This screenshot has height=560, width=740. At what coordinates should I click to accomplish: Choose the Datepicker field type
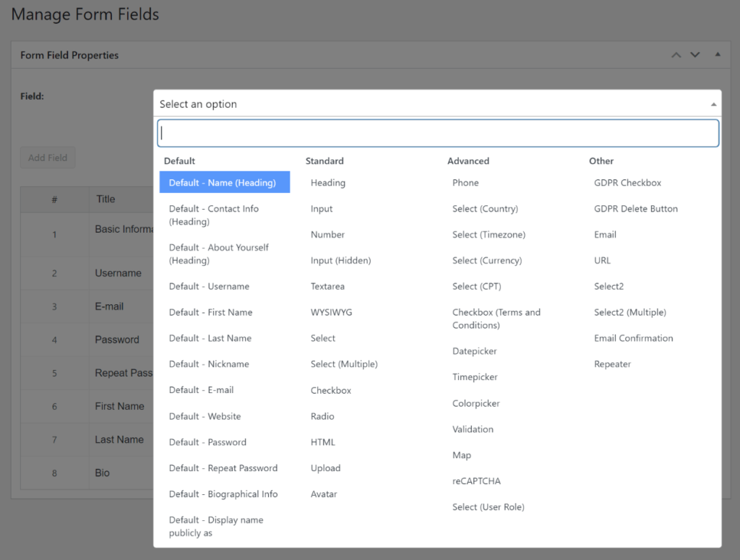pyautogui.click(x=473, y=350)
